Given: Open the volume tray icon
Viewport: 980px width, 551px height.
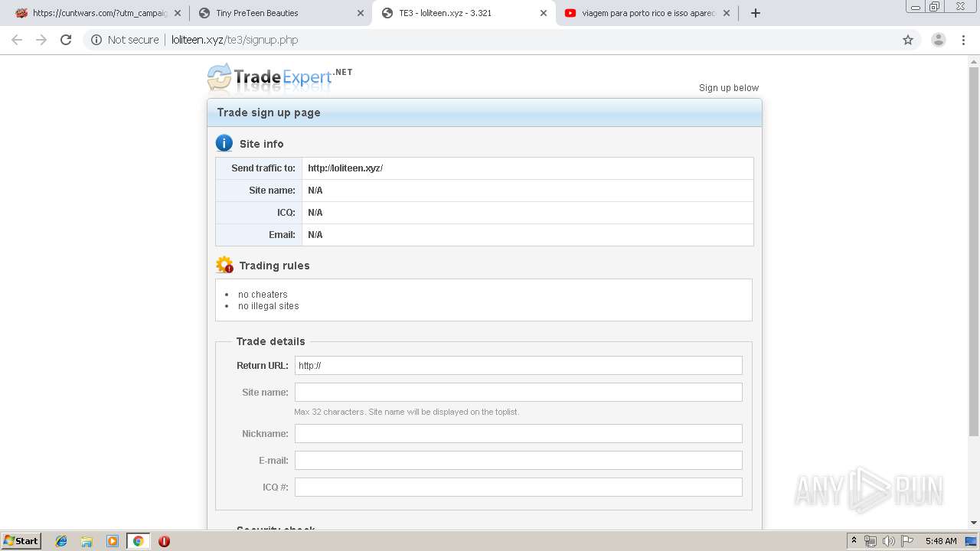Looking at the screenshot, I should tap(888, 541).
